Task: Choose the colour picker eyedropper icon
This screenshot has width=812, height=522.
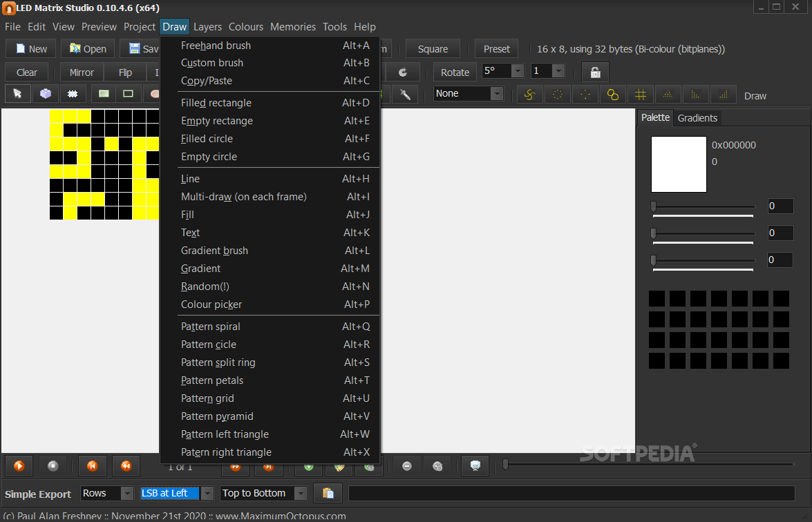Action: click(x=406, y=94)
